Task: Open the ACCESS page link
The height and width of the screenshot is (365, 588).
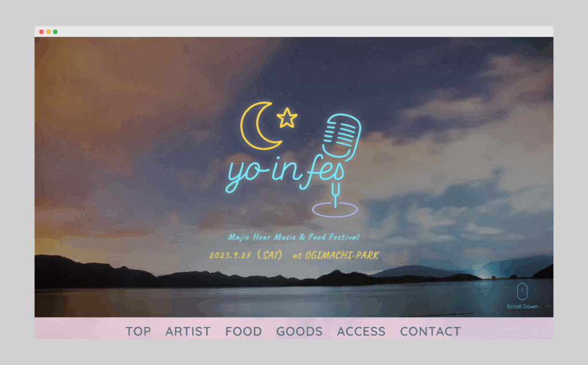Action: pos(361,331)
